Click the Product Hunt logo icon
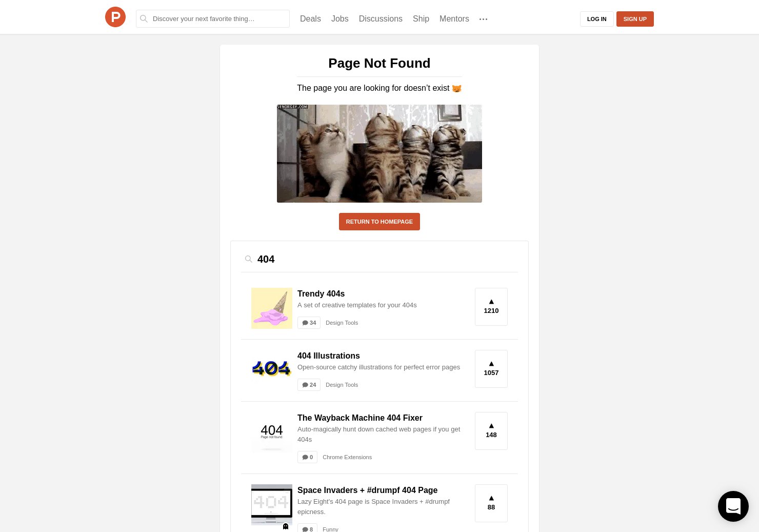This screenshot has height=532, width=759. click(115, 17)
